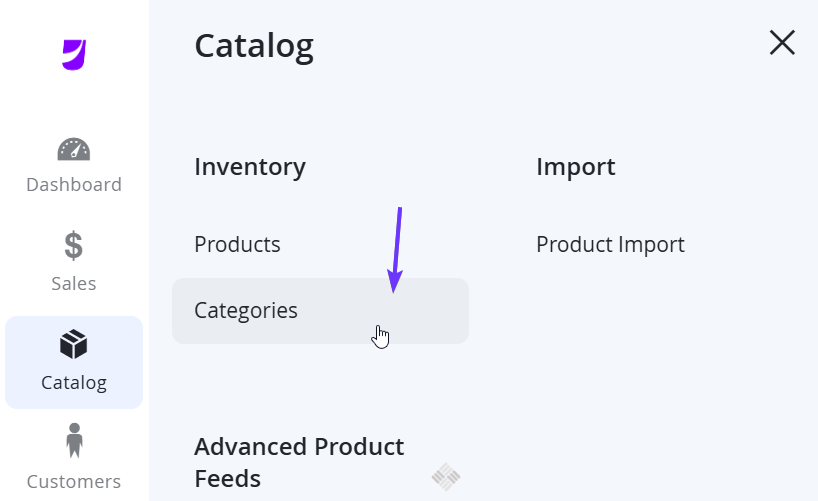This screenshot has height=501, width=818.
Task: Open the Products page
Action: 237,244
